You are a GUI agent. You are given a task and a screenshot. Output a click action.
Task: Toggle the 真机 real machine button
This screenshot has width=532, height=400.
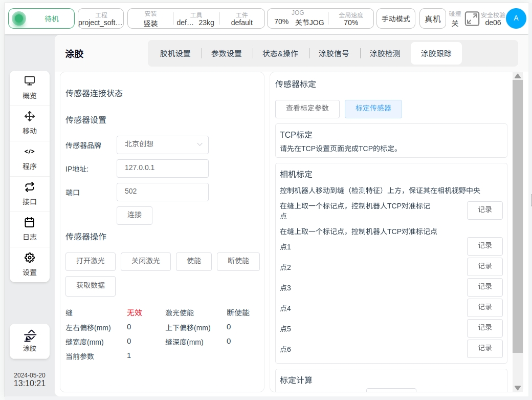click(x=433, y=19)
